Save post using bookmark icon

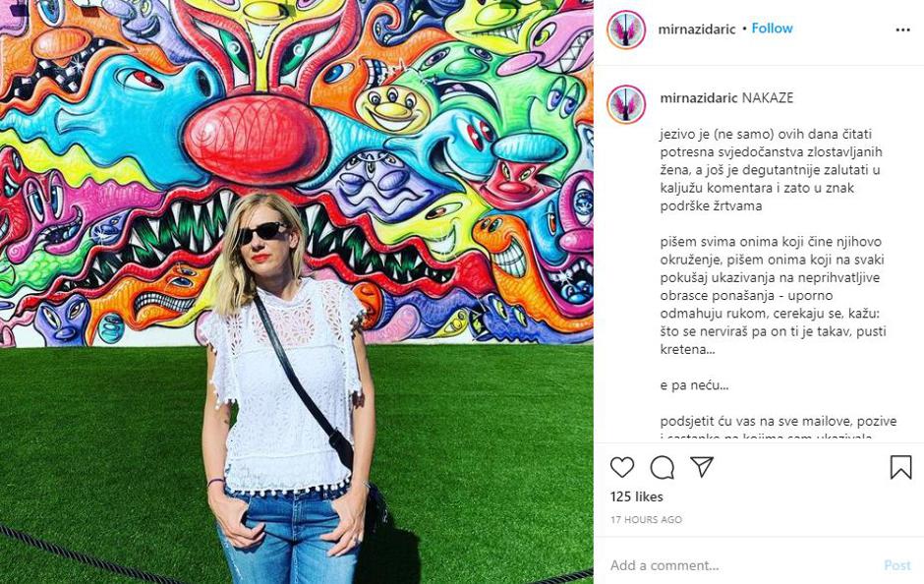tap(900, 467)
